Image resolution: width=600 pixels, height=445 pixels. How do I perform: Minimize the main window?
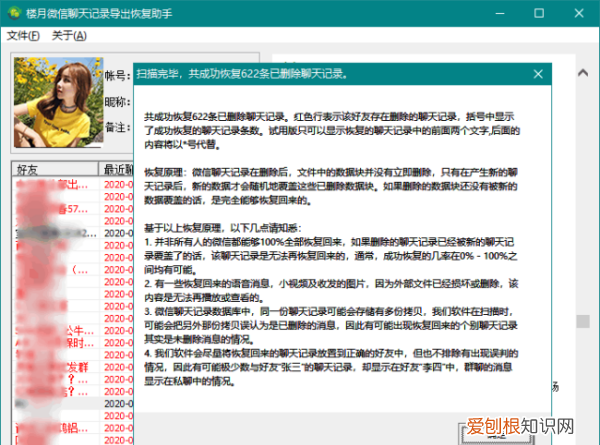500,13
